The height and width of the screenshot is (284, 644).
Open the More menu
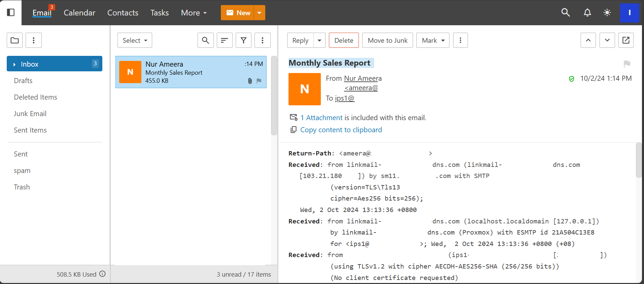pos(194,13)
